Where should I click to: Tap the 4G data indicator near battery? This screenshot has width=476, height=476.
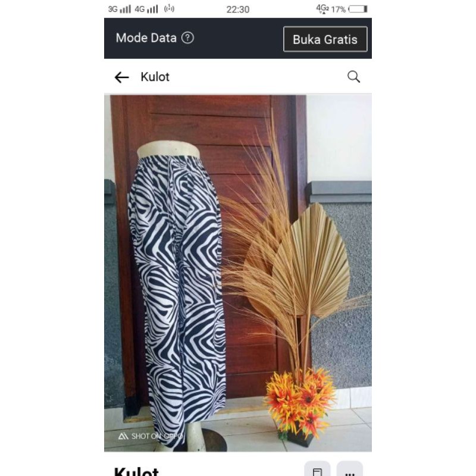pos(322,9)
